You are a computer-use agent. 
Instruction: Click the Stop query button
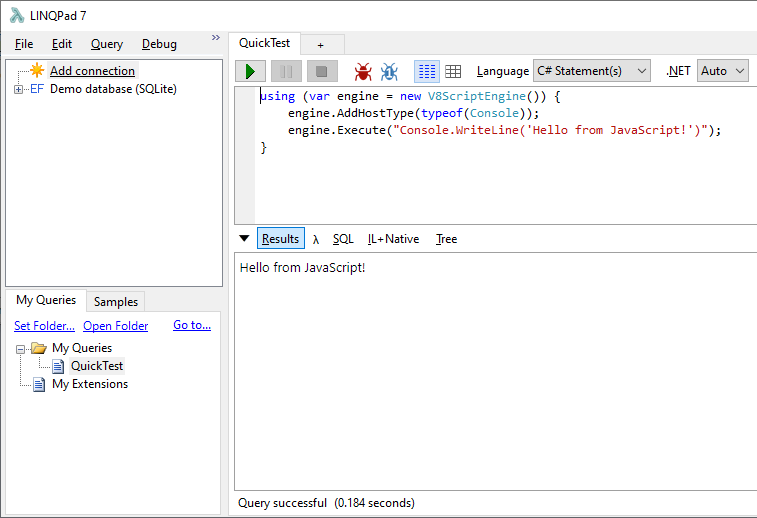tap(322, 71)
